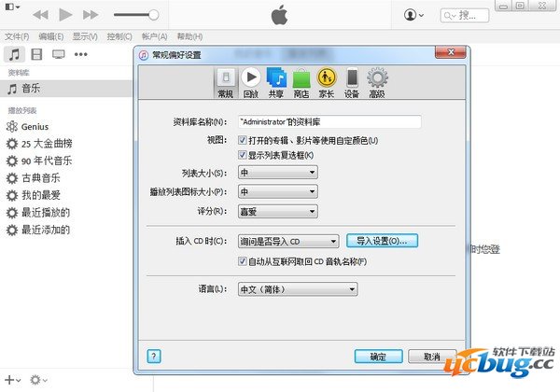Open the Devices (设备) preferences tab
This screenshot has height=392, width=560.
pos(352,83)
